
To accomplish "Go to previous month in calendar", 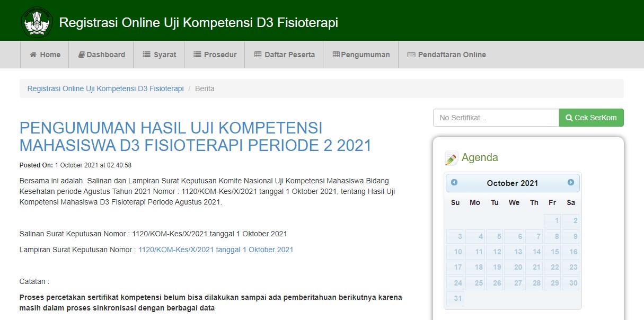I will 454,182.
